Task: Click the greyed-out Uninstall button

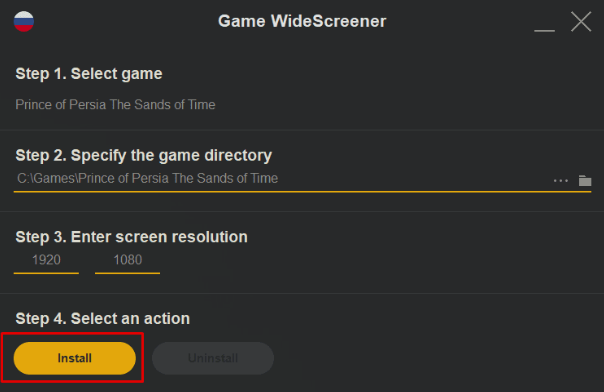Action: (213, 358)
